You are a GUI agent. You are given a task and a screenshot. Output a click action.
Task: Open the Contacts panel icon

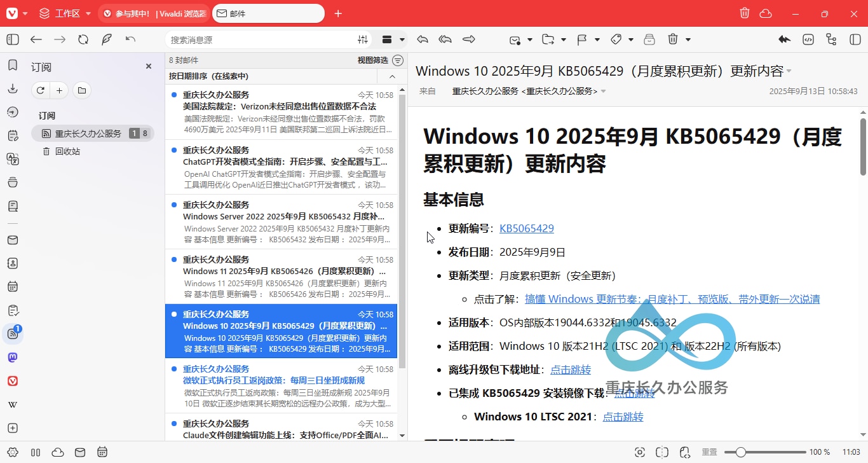13,263
